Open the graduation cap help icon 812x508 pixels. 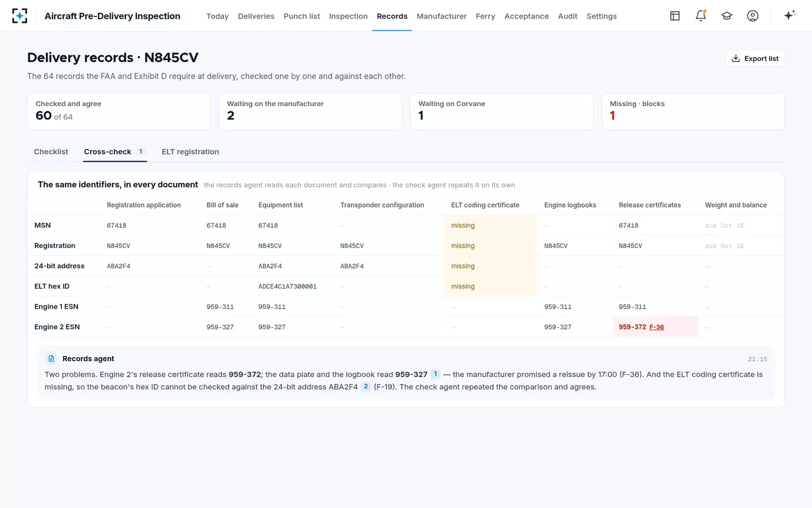click(727, 16)
